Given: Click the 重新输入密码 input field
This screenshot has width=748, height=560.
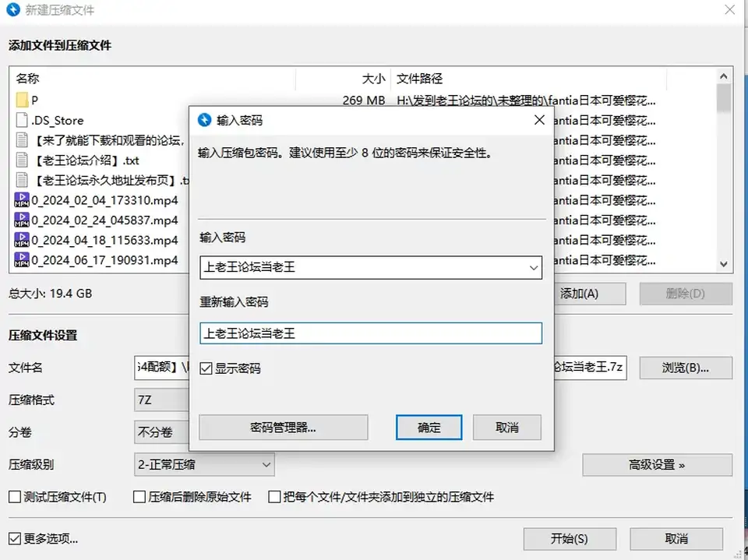Looking at the screenshot, I should pyautogui.click(x=371, y=333).
